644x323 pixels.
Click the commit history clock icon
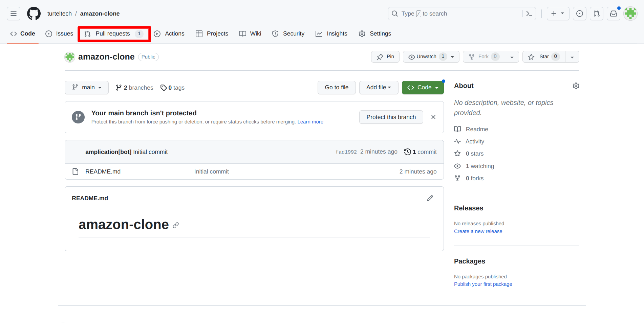(408, 152)
